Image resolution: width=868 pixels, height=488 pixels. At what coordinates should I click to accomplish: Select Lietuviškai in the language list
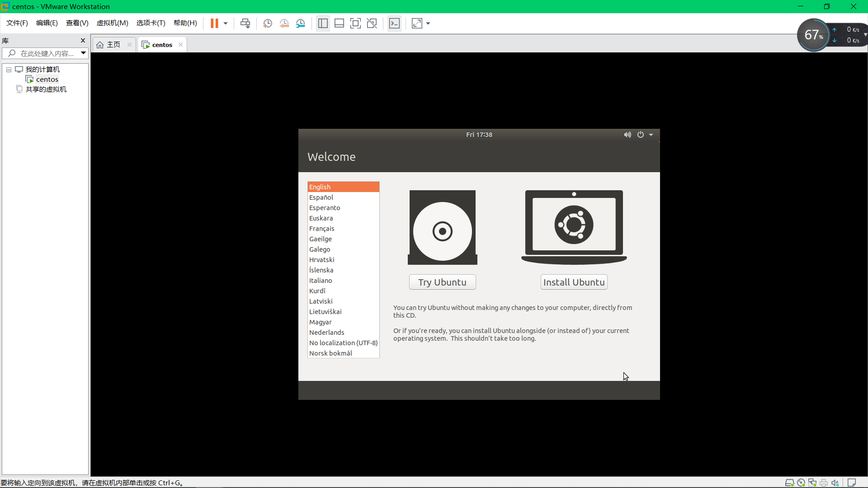click(343, 312)
